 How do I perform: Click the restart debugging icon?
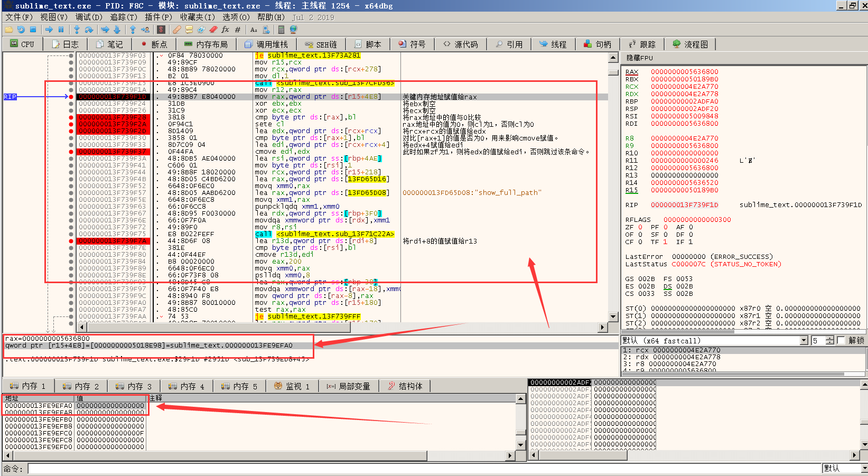tap(21, 30)
